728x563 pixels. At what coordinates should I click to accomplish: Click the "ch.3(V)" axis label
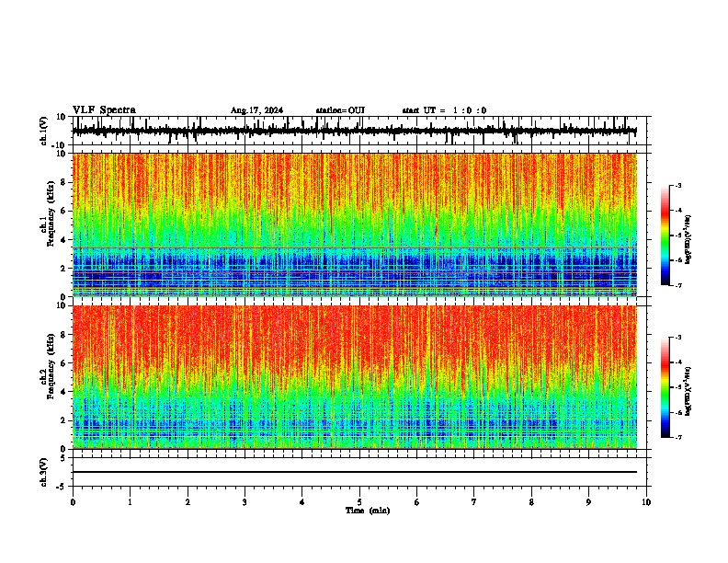[44, 472]
